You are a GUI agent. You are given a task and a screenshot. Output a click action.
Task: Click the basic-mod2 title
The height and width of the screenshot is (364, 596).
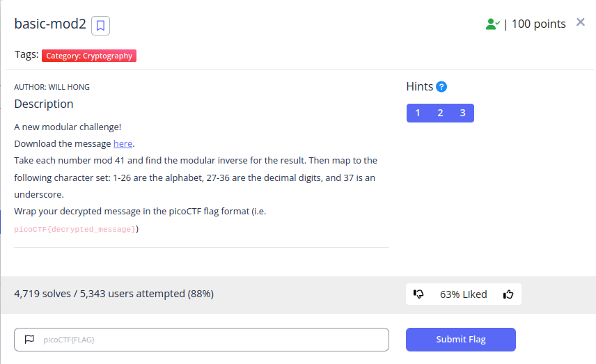tap(50, 24)
